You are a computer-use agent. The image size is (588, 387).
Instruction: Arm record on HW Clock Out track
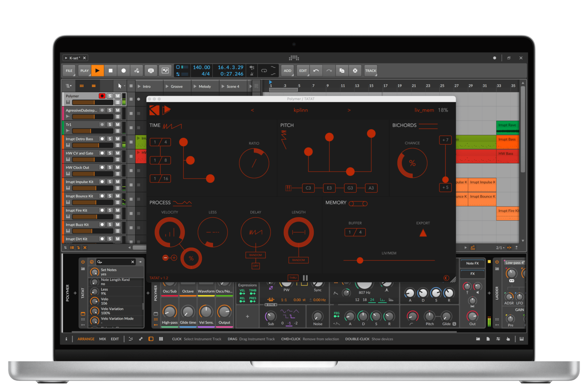point(102,167)
